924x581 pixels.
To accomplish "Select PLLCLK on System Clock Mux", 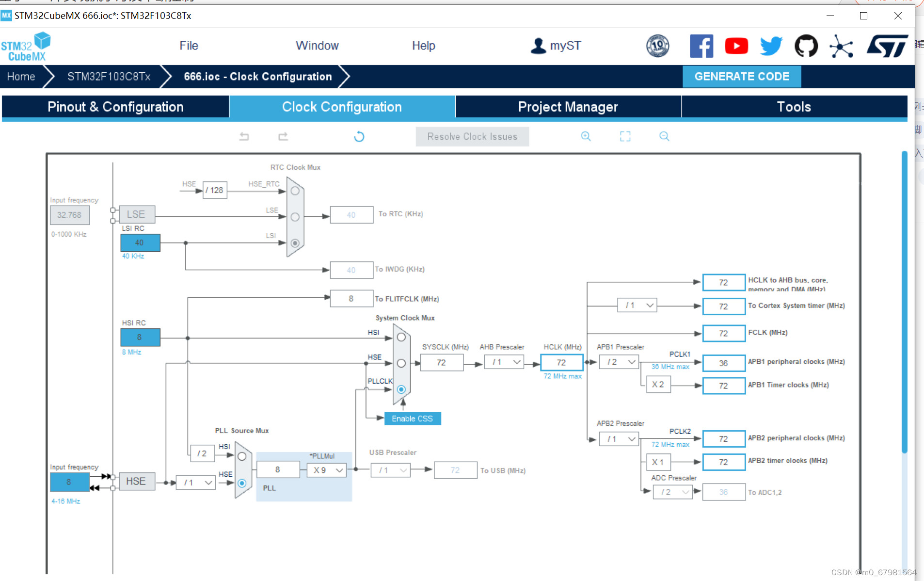I will 401,389.
